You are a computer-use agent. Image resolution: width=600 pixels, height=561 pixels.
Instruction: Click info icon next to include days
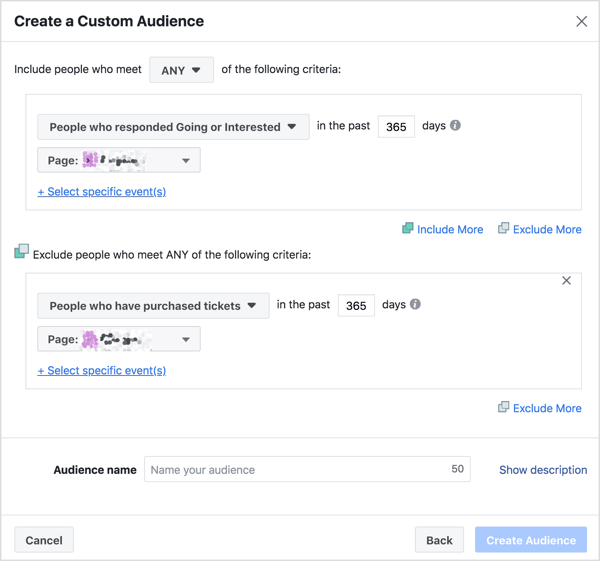455,126
